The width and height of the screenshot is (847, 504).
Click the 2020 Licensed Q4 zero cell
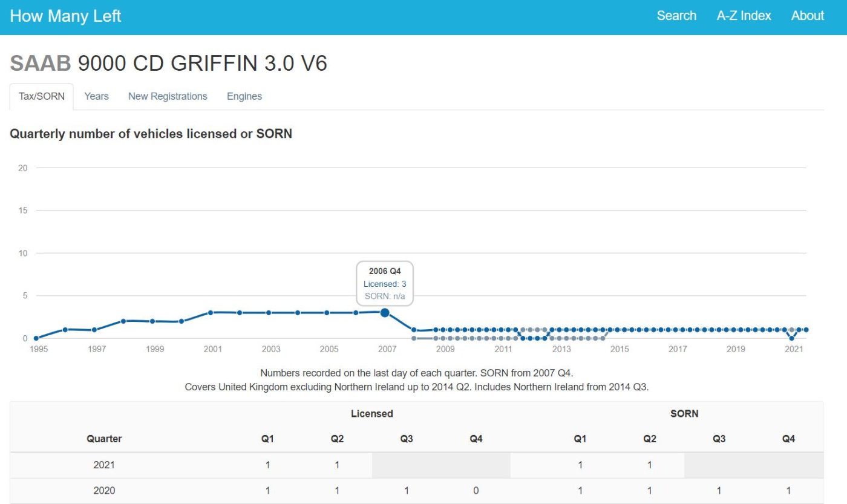pos(476,491)
